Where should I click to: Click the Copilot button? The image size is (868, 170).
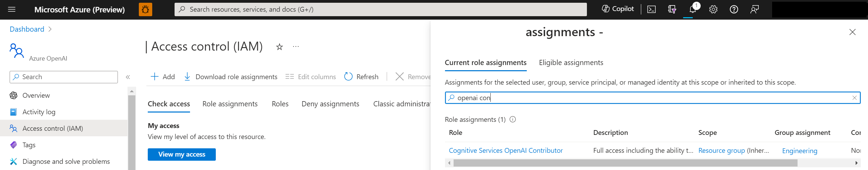coord(618,9)
